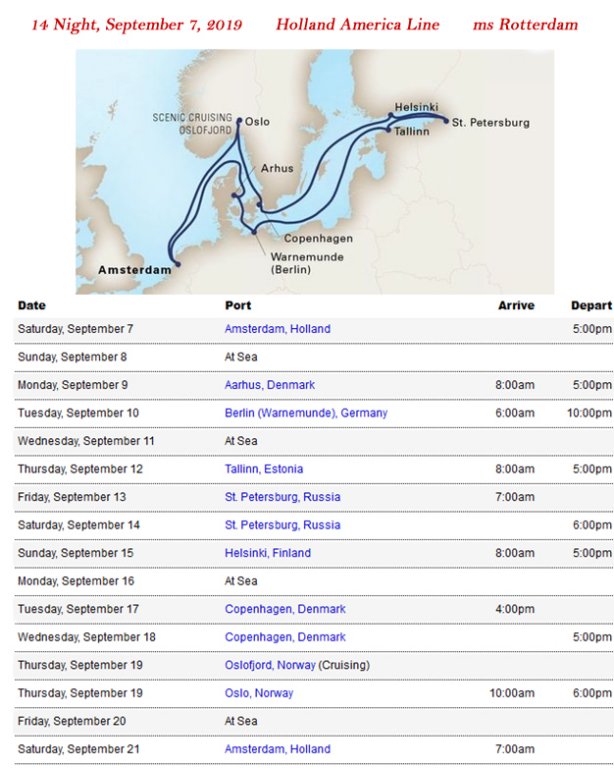Open Copenhagen, Denmark link for September 18
The width and height of the screenshot is (614, 768).
click(285, 637)
